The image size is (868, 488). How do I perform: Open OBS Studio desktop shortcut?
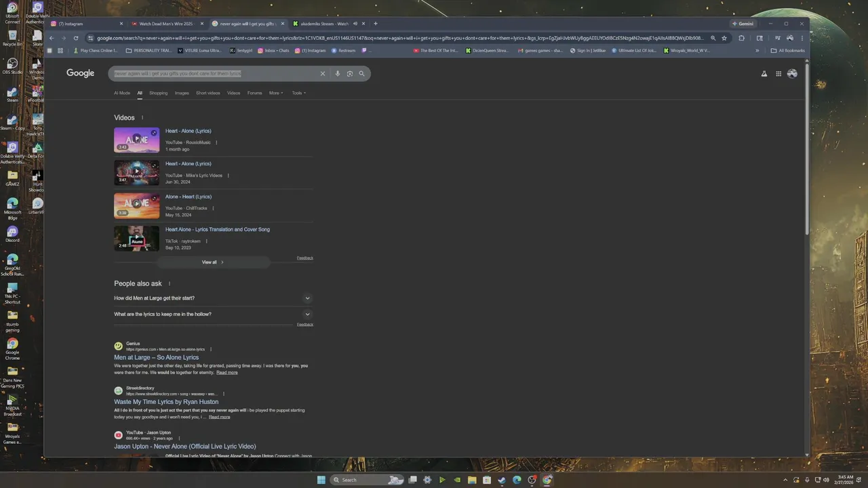coord(12,66)
